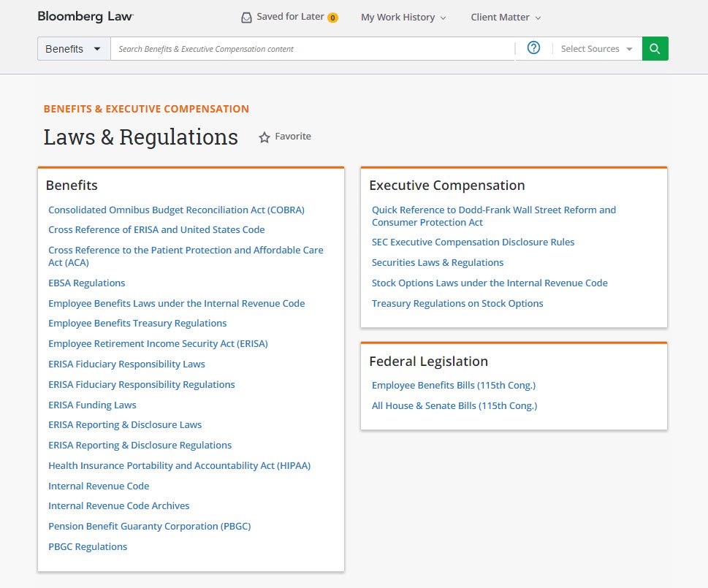Viewport: 708px width, 588px height.
Task: Click the Laws & Regulations page title
Action: click(x=140, y=137)
